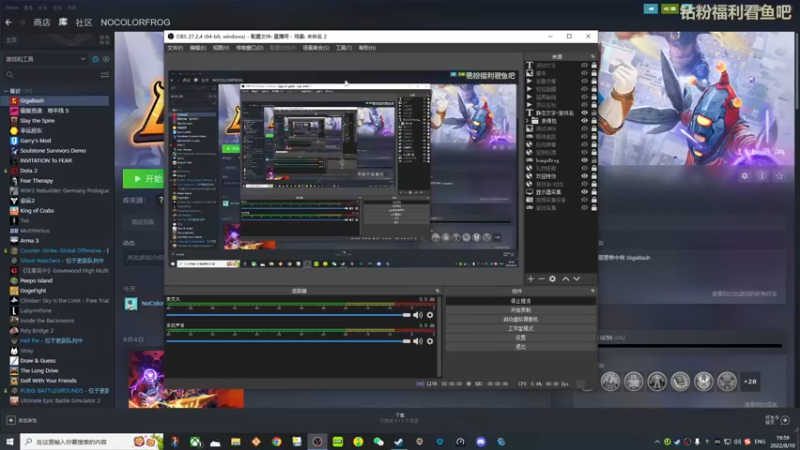
Task: Collapse the recent games section in Steam
Action: pyautogui.click(x=6, y=91)
